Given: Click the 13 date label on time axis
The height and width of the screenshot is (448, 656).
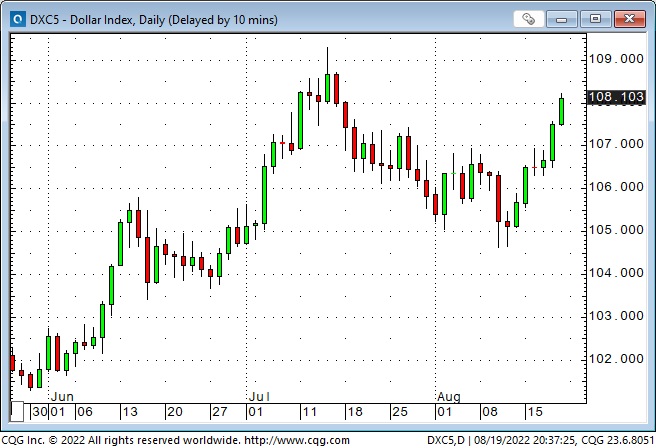Looking at the screenshot, I should coord(130,412).
